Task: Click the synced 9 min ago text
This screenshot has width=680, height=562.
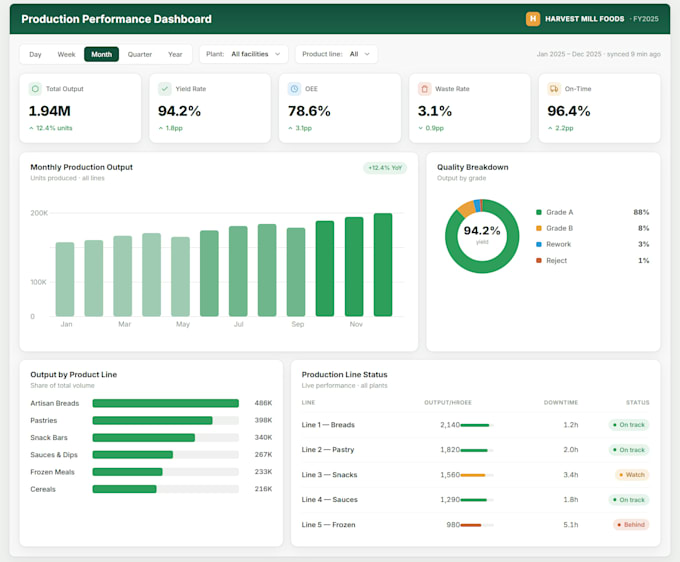Action: (x=634, y=54)
